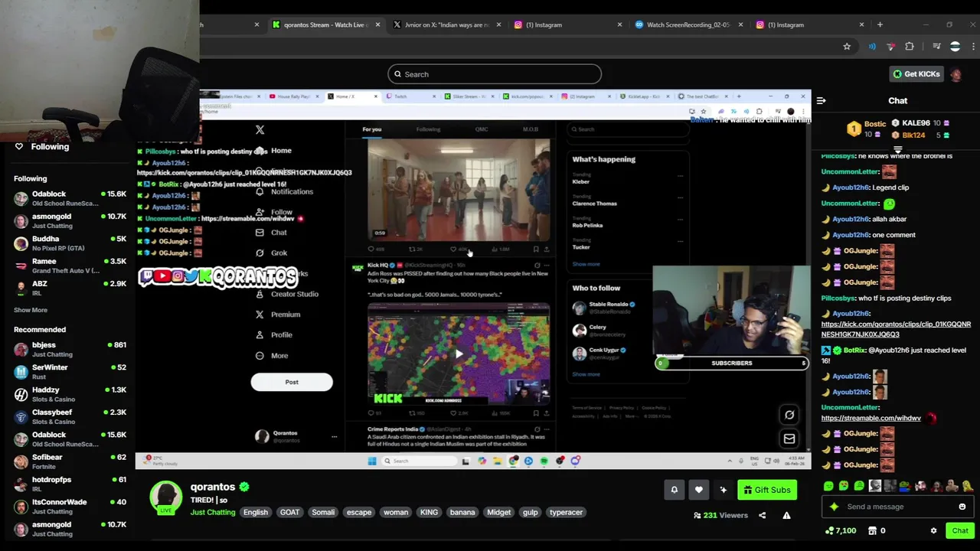Open the channel points balance 7,100

841,530
